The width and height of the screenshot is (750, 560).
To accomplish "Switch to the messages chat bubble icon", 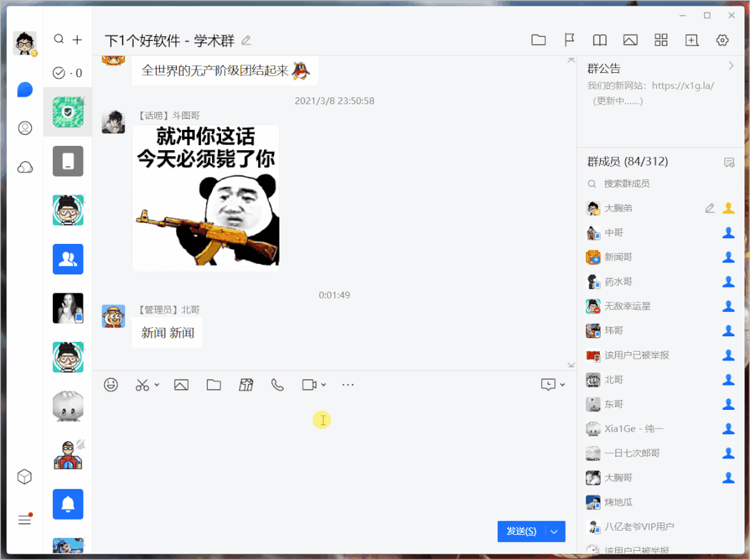I will tap(25, 90).
